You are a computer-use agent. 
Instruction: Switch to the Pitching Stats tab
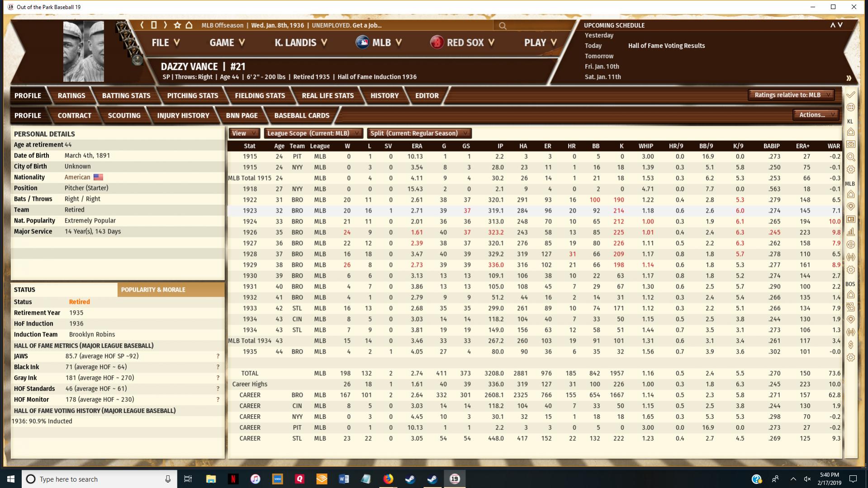point(192,96)
